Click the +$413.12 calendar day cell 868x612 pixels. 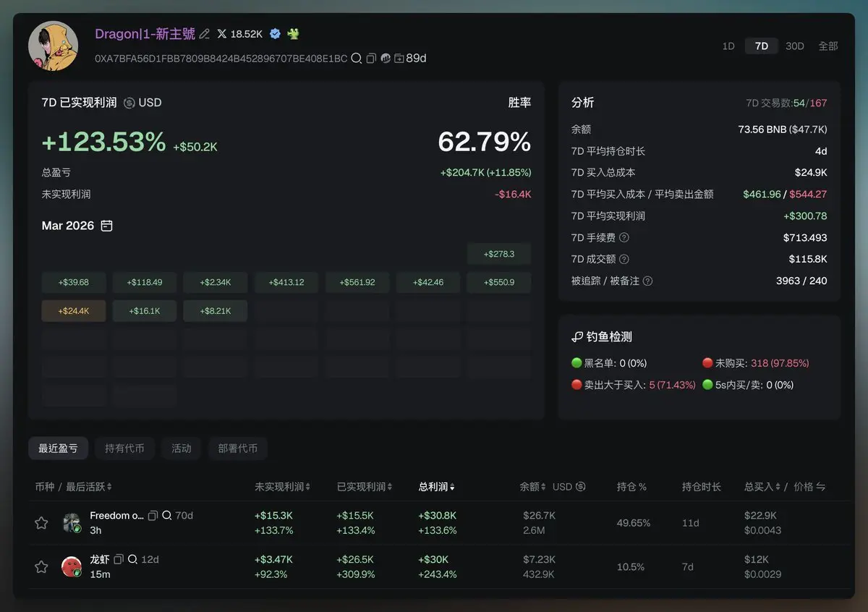(x=286, y=282)
